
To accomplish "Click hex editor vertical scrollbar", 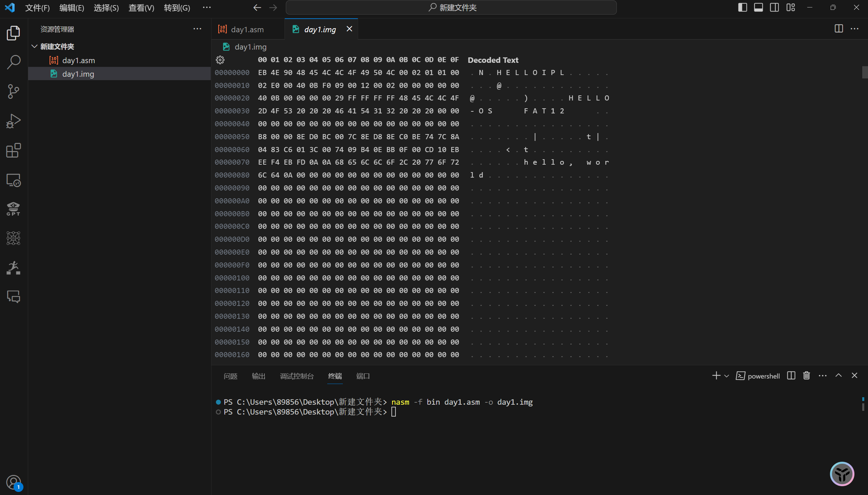I will [865, 72].
